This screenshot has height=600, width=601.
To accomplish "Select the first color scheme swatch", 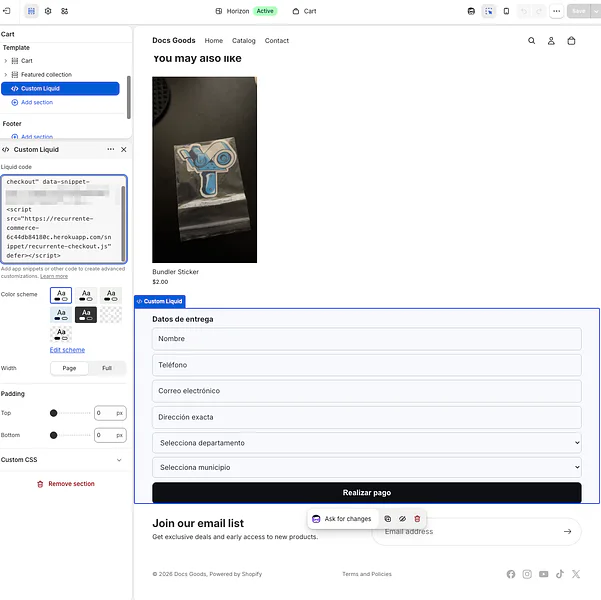I will 61,295.
